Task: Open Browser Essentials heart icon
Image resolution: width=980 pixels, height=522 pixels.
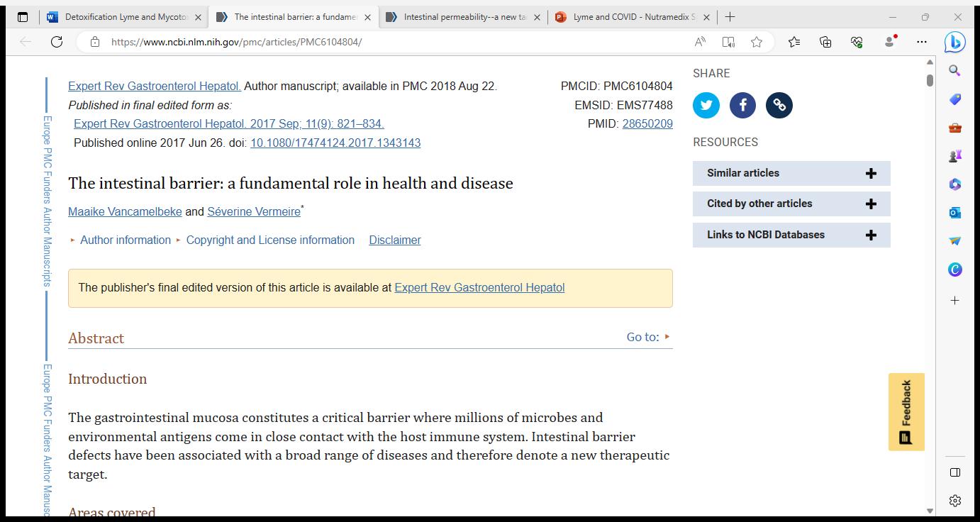Action: [857, 42]
